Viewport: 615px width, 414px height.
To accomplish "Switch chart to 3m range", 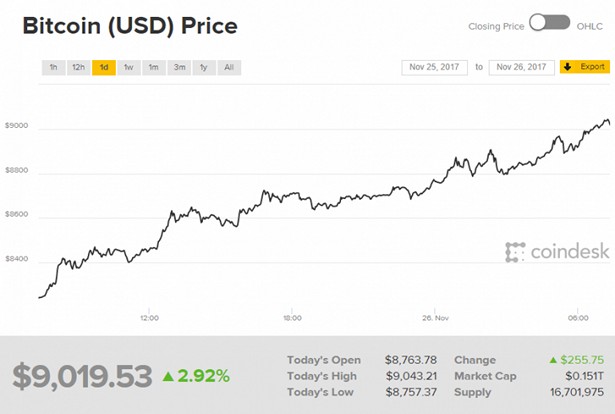I will [x=179, y=67].
